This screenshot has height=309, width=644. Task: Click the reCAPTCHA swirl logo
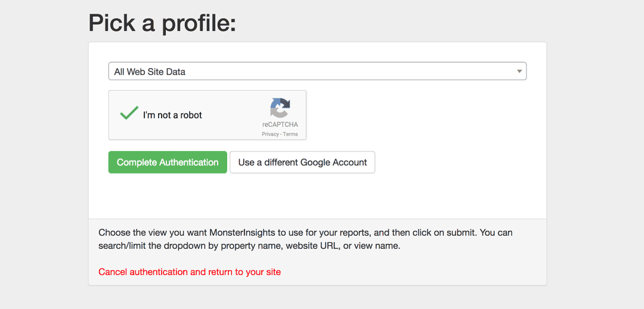click(x=280, y=109)
